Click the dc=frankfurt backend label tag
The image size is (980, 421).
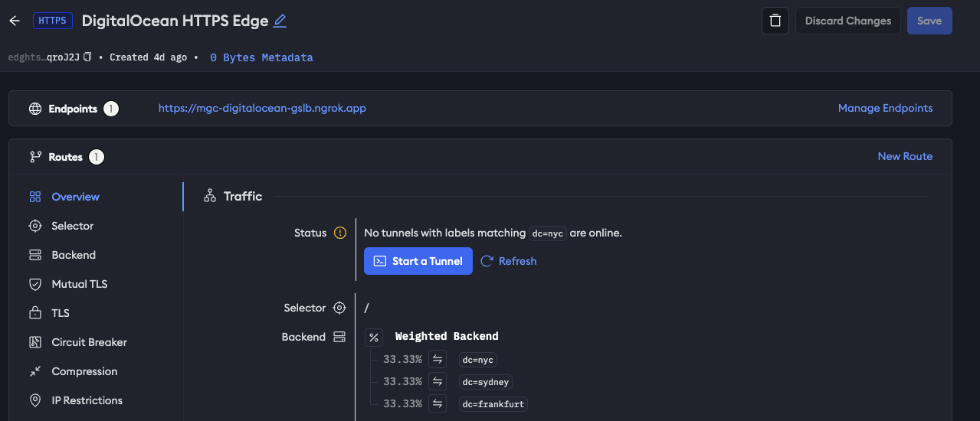tap(493, 404)
